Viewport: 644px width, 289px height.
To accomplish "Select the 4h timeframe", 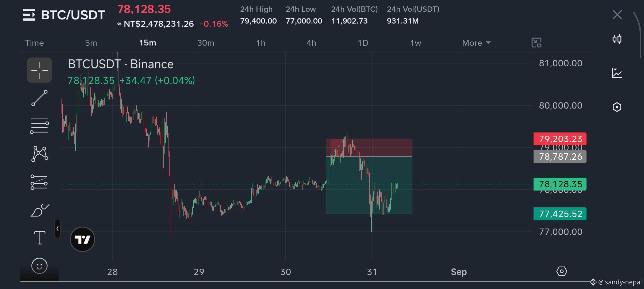I will [311, 43].
